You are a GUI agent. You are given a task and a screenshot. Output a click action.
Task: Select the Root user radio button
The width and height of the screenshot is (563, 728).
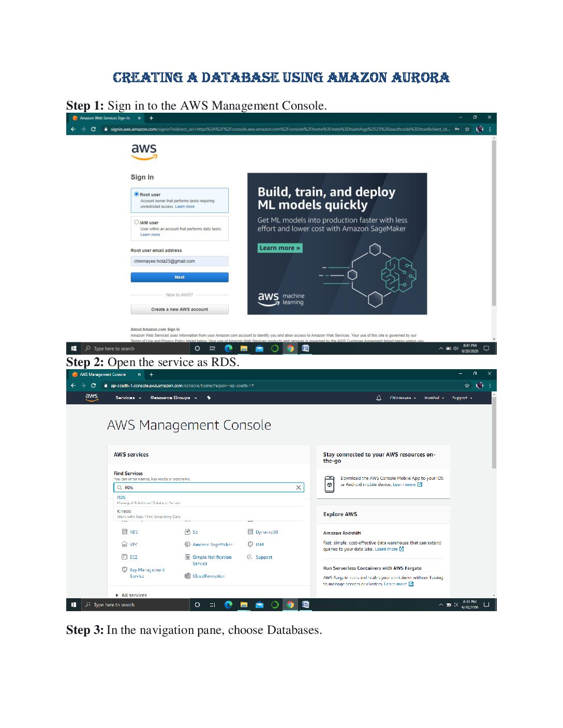point(137,194)
